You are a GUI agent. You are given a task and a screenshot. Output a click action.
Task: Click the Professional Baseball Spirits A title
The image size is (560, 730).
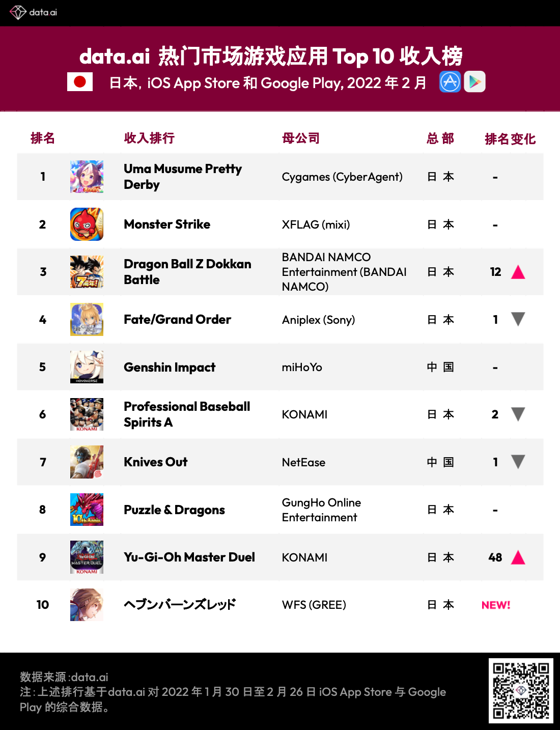(x=187, y=414)
